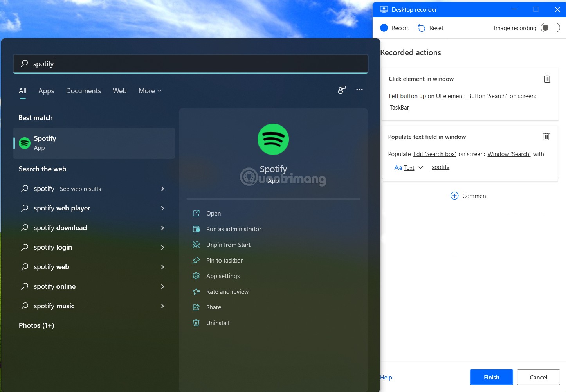Viewport: 566px width, 392px height.
Task: Open the Edit 'Search box' element link
Action: tap(434, 154)
